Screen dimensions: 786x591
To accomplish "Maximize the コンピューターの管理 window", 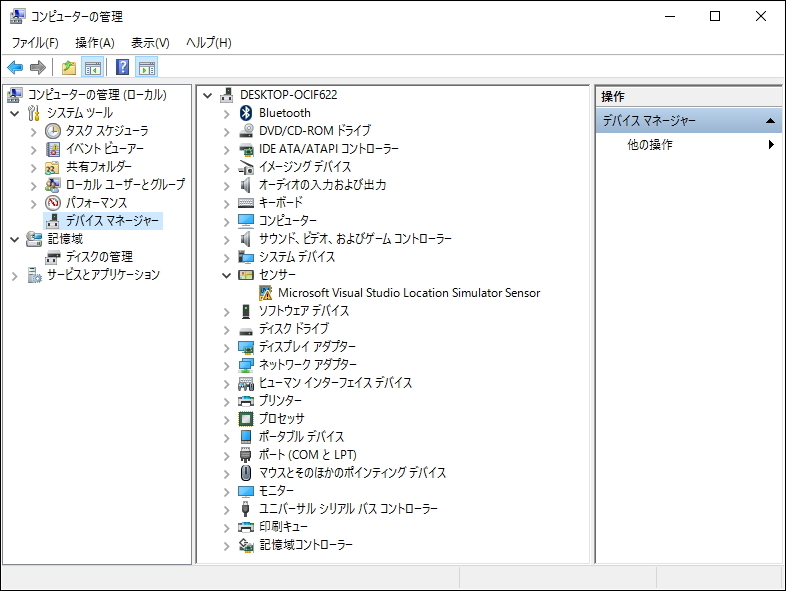I will [715, 16].
